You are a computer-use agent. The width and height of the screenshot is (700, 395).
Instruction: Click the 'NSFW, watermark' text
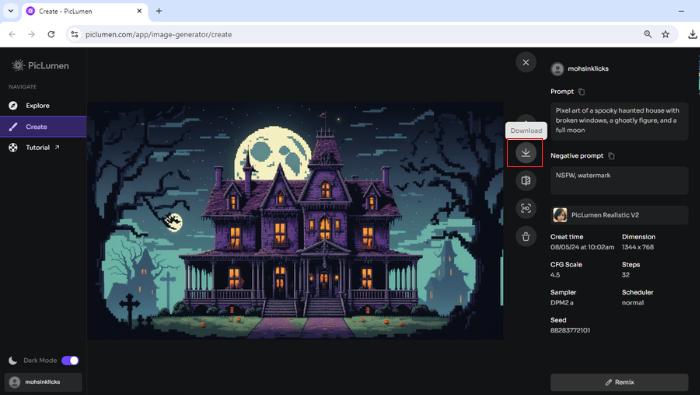click(x=583, y=175)
